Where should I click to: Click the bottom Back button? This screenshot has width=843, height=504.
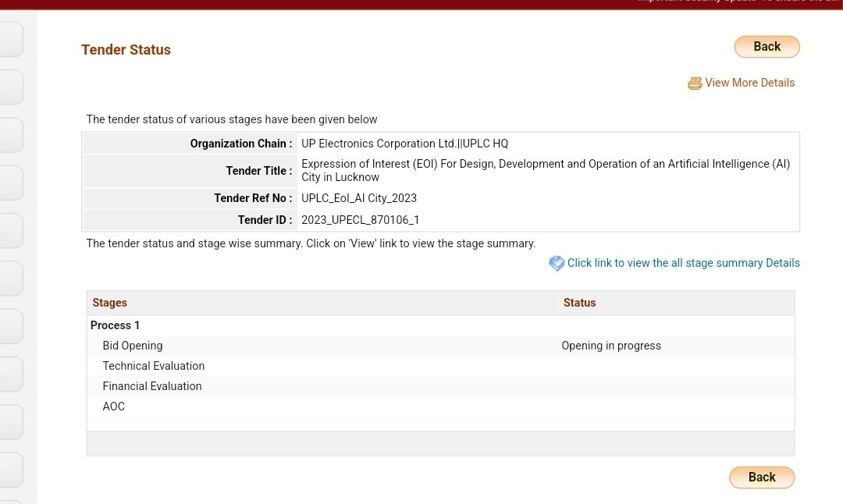click(762, 477)
